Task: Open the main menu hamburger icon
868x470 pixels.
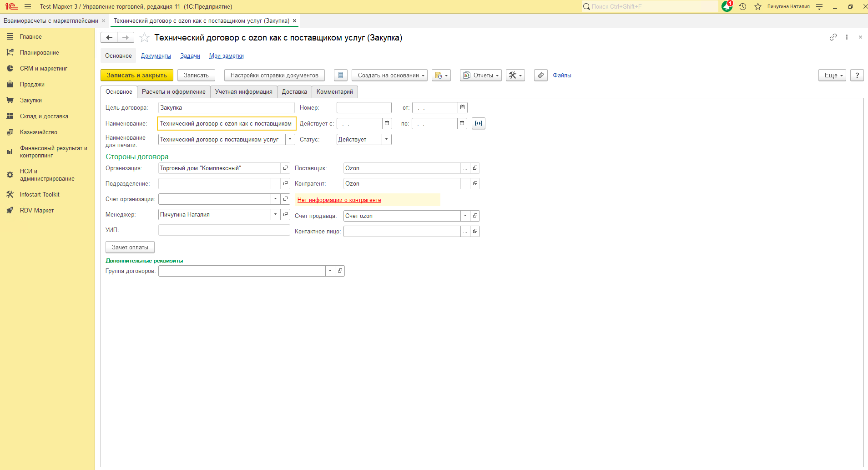Action: (x=28, y=7)
